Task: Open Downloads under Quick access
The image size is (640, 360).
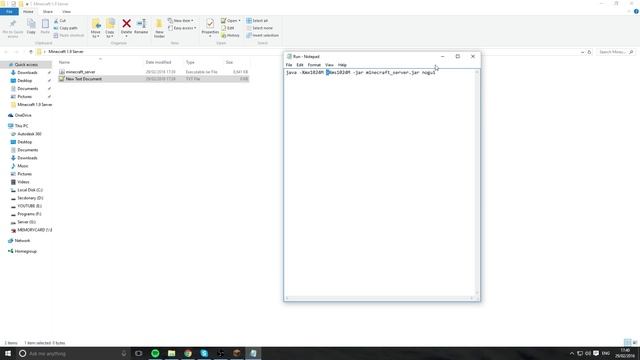Action: pos(27,73)
